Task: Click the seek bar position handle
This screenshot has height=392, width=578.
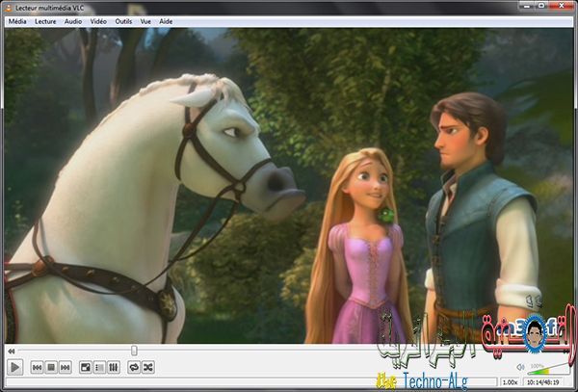Action: (x=134, y=351)
